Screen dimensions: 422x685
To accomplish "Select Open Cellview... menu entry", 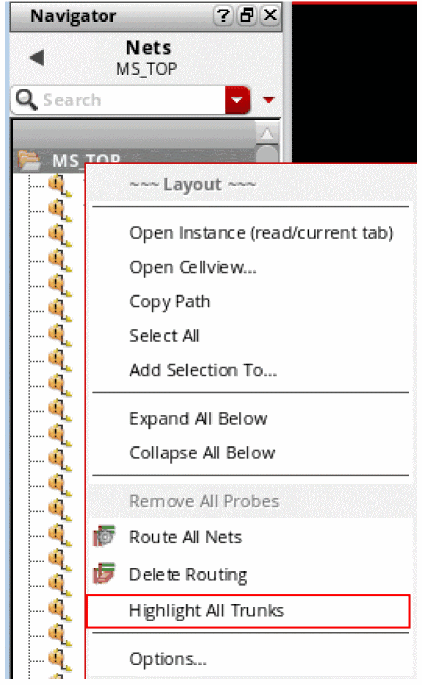I will point(193,267).
